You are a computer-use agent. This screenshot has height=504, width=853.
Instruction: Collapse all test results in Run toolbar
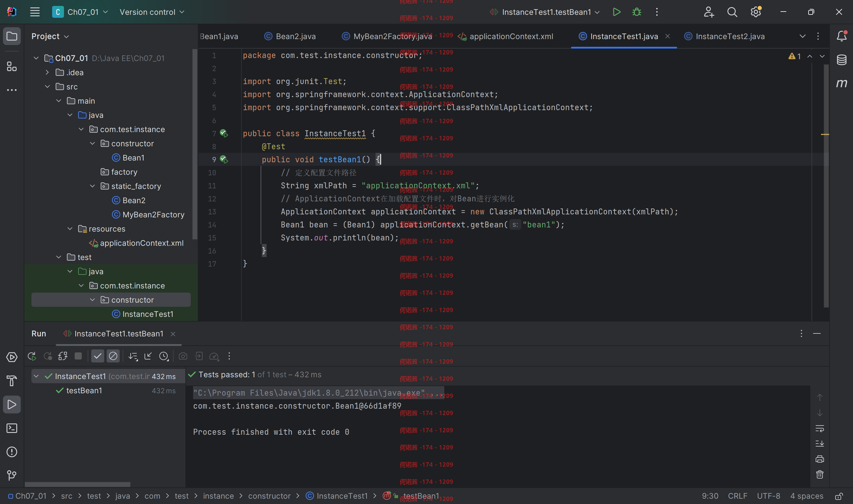148,356
